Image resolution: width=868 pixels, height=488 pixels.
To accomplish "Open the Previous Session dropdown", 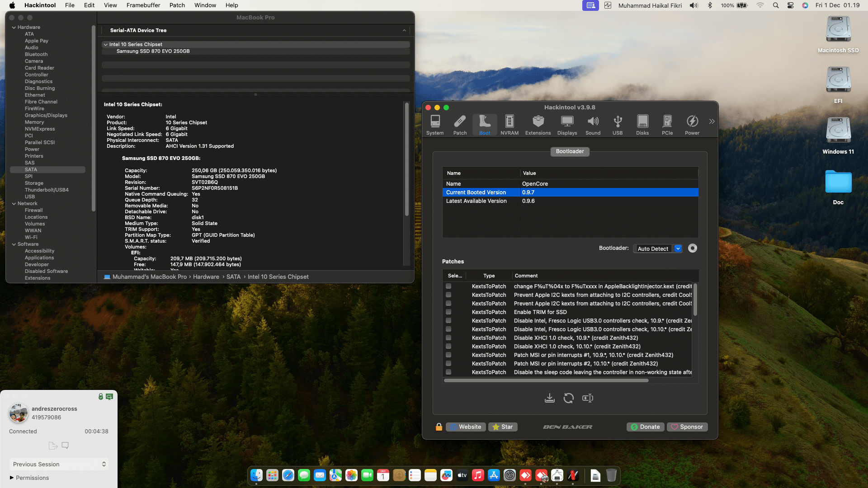I will click(x=59, y=464).
